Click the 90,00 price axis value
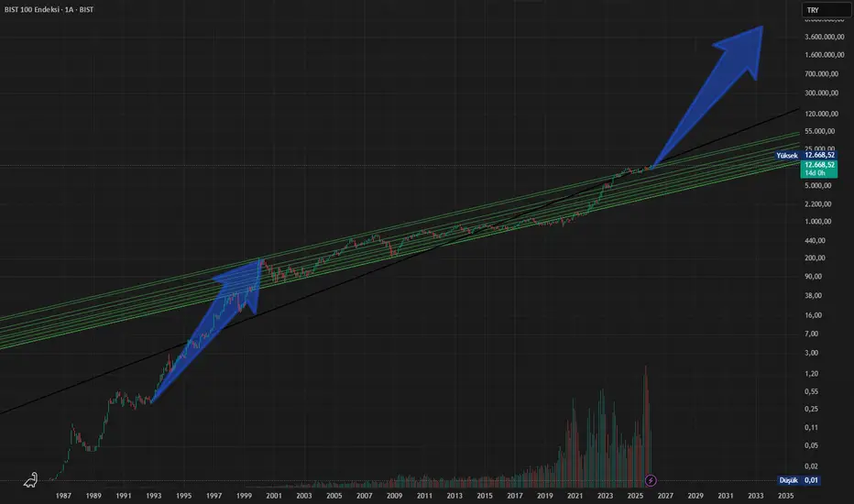Image resolution: width=854 pixels, height=504 pixels. tap(813, 277)
